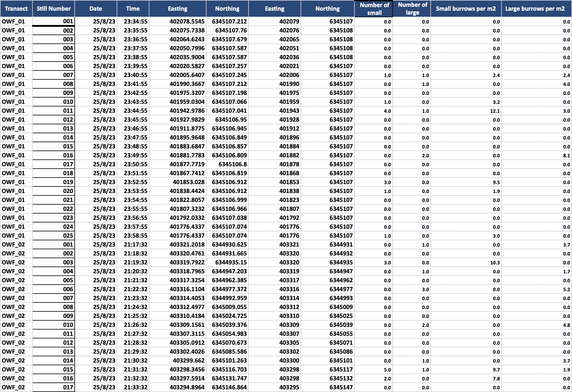Viewport: 572px width, 392px height.
Task: Select rounded easting cell 403295
Action: tap(274, 387)
